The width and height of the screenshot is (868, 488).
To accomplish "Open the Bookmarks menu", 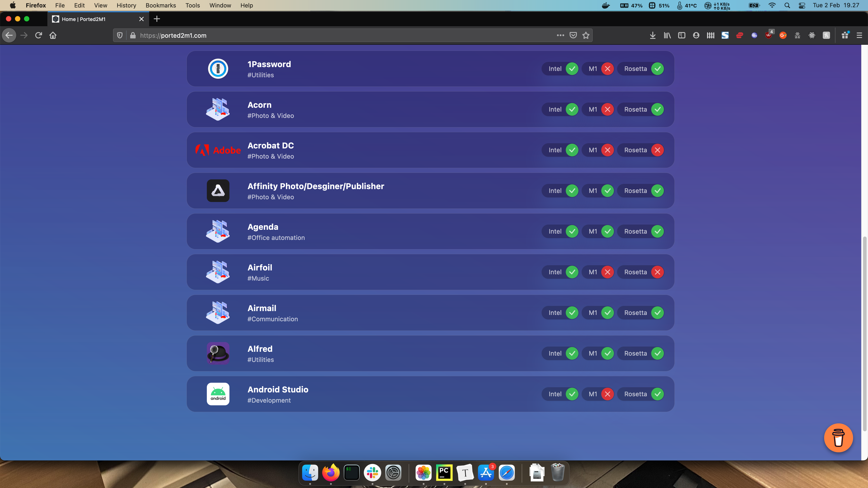I will [x=160, y=5].
